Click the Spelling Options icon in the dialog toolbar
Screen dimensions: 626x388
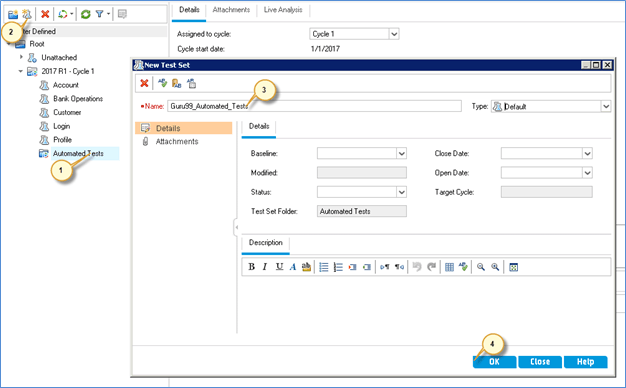coord(192,83)
